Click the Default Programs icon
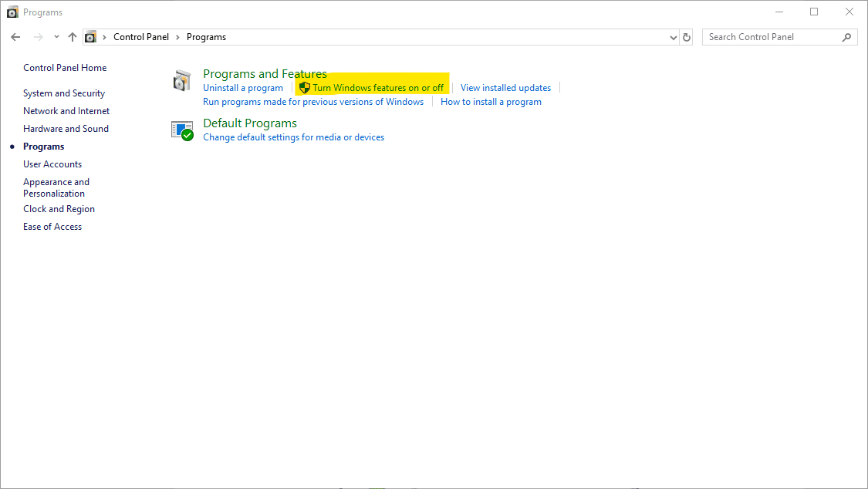Screen dimensions: 868x489 (x=182, y=131)
